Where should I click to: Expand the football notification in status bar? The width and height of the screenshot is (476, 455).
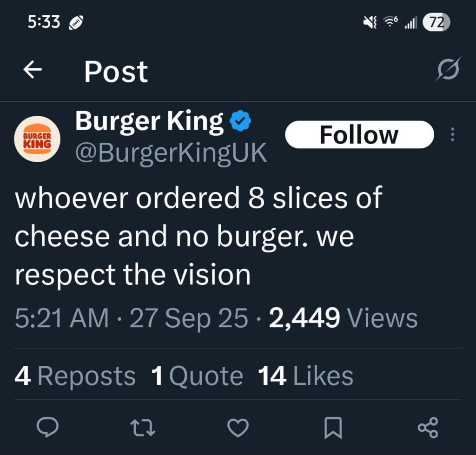pyautogui.click(x=75, y=21)
